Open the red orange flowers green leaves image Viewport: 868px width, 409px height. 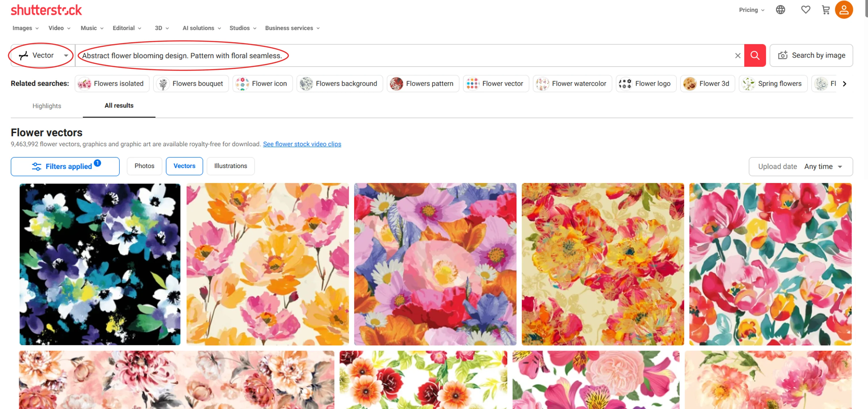(x=423, y=380)
